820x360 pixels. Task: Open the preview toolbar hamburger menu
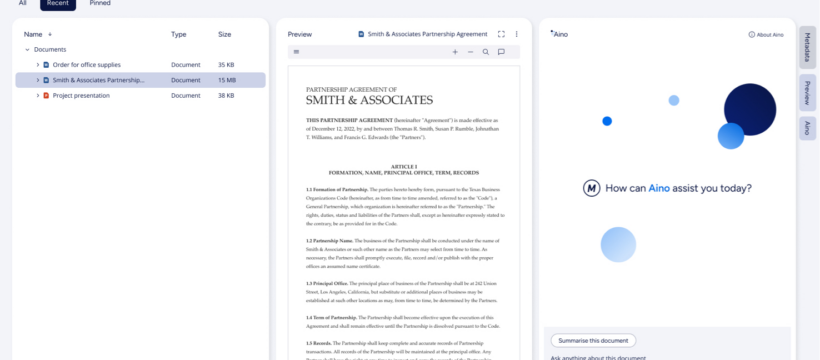pyautogui.click(x=297, y=52)
